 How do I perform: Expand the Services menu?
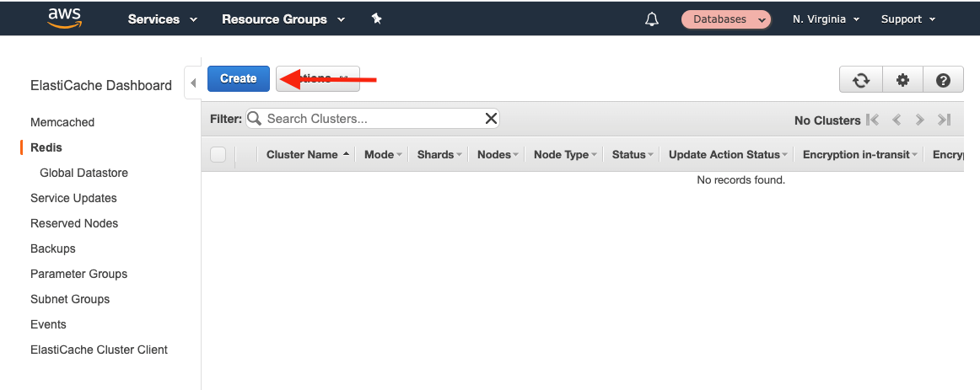163,19
